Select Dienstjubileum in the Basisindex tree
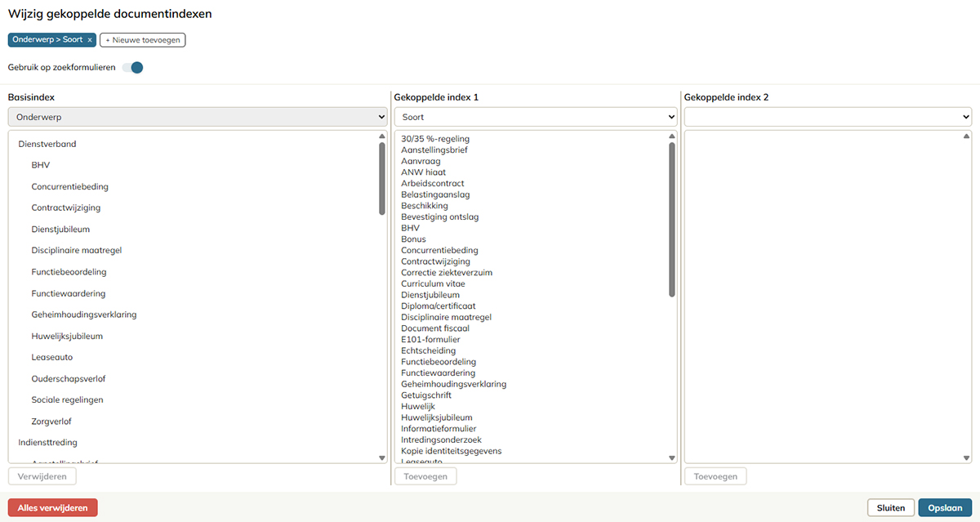 [x=60, y=230]
